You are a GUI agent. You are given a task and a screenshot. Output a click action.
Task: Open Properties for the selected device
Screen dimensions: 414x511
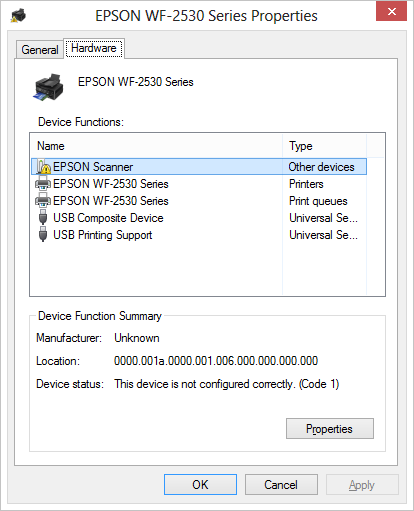pos(330,429)
